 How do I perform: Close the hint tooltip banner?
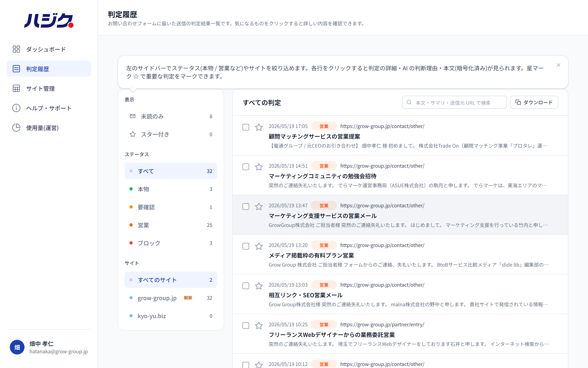pyautogui.click(x=559, y=65)
